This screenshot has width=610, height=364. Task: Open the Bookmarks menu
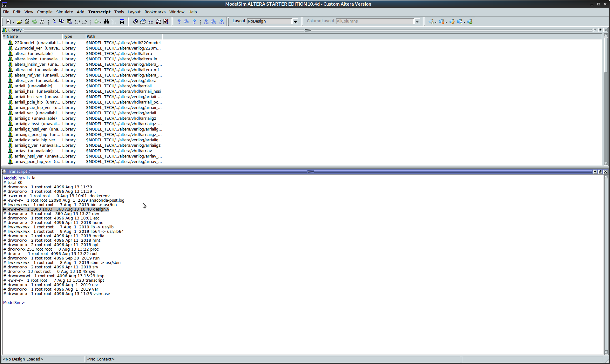(x=155, y=12)
